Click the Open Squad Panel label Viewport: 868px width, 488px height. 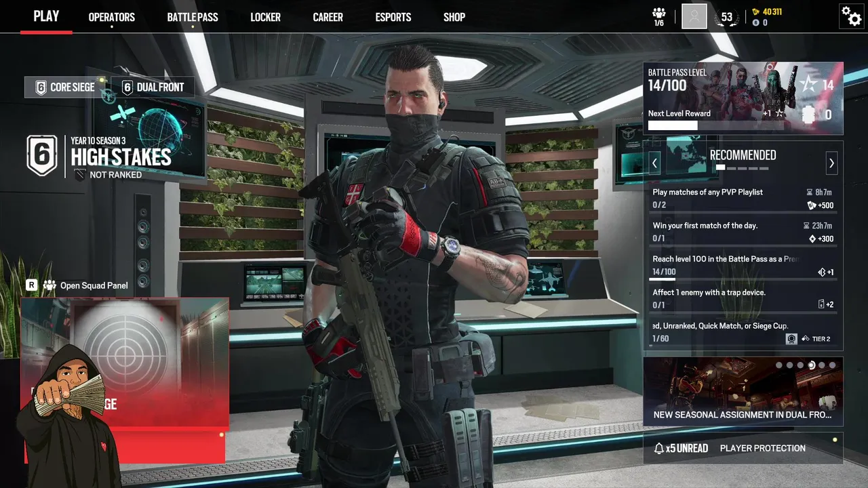pyautogui.click(x=94, y=285)
